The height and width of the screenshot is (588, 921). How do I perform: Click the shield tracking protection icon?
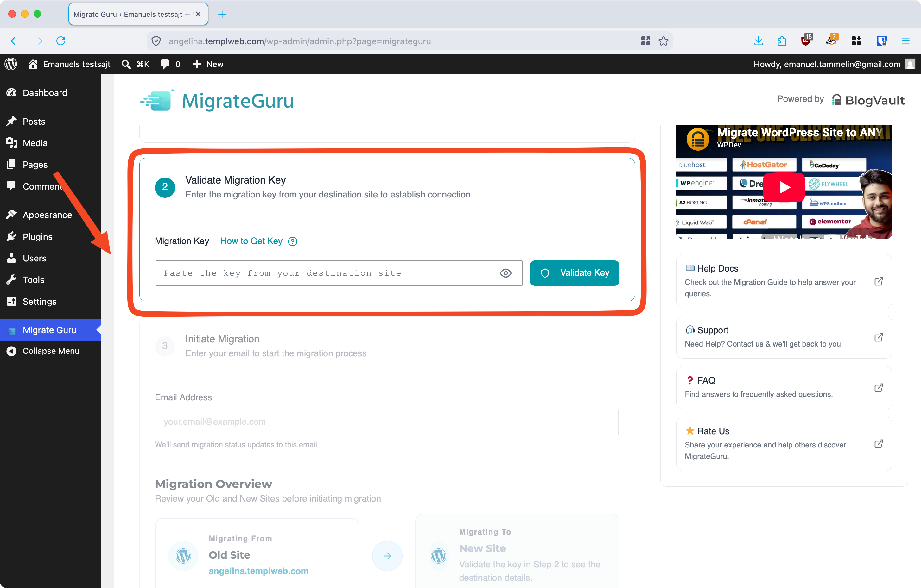(x=156, y=41)
